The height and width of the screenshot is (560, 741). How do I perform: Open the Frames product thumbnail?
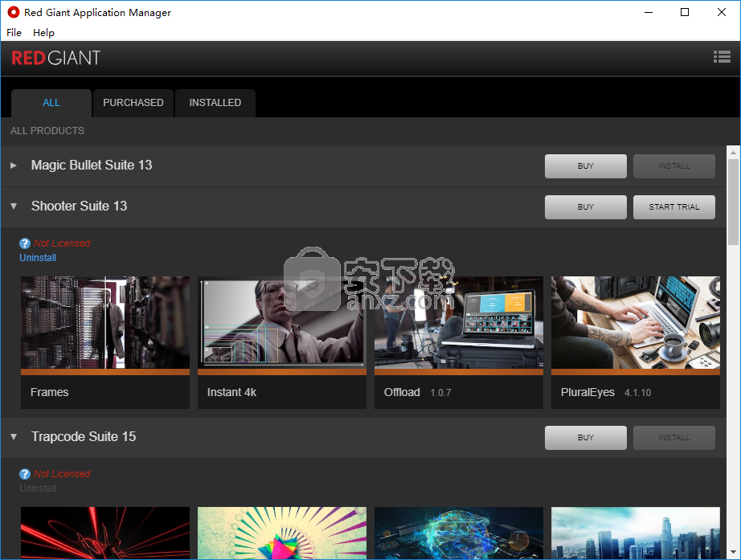105,322
